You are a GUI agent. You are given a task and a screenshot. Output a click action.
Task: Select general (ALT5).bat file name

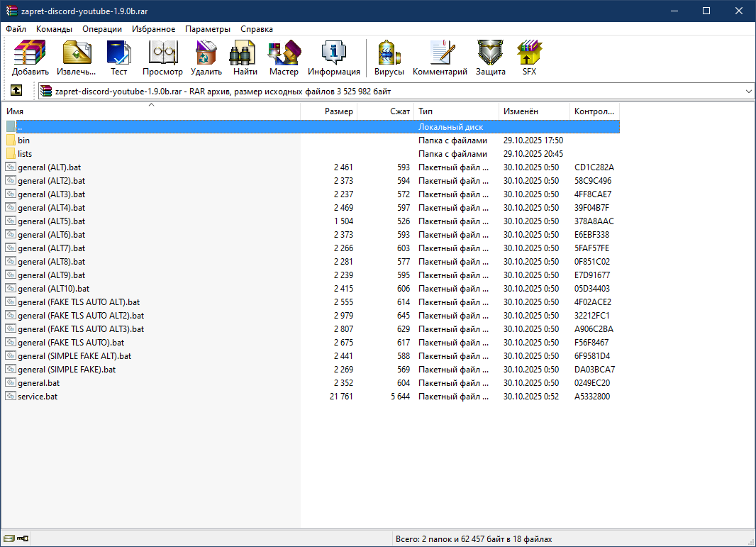click(x=52, y=221)
